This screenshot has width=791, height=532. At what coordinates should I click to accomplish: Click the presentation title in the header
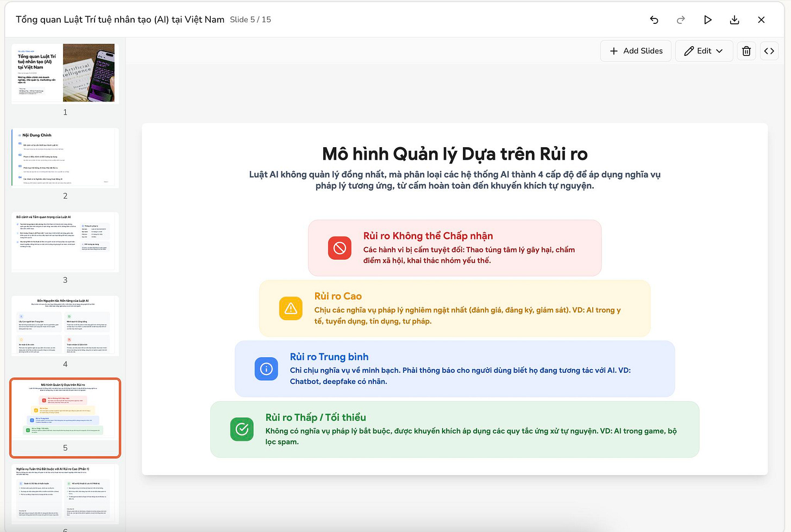click(120, 20)
